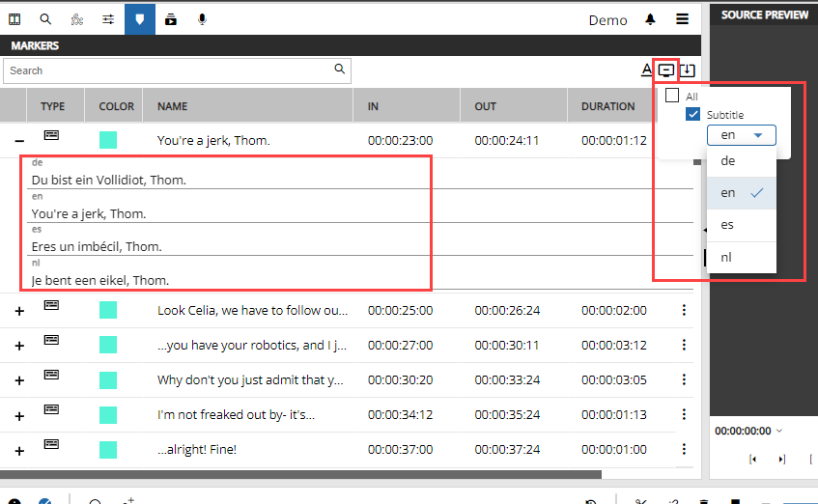Click the notifications bell icon
This screenshot has height=504, width=818.
point(651,19)
